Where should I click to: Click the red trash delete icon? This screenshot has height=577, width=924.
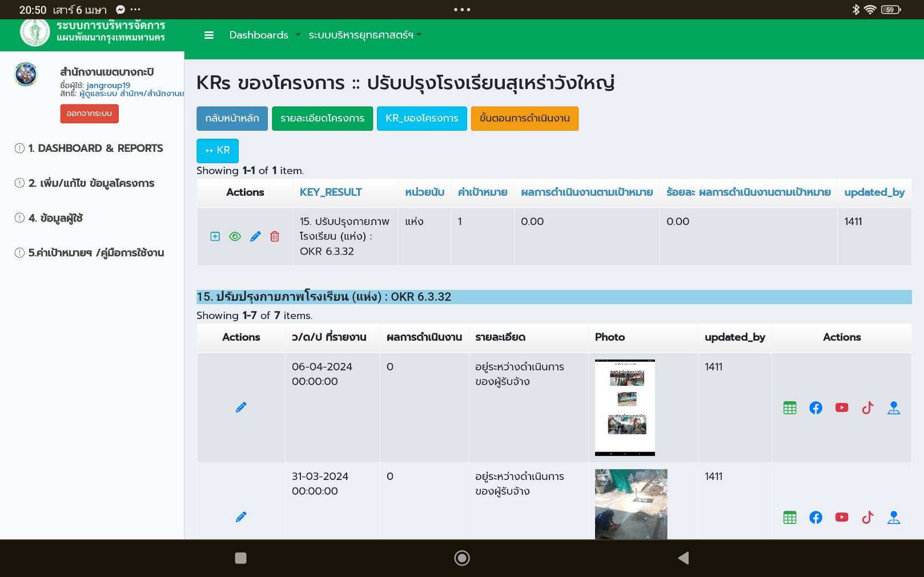click(x=275, y=236)
